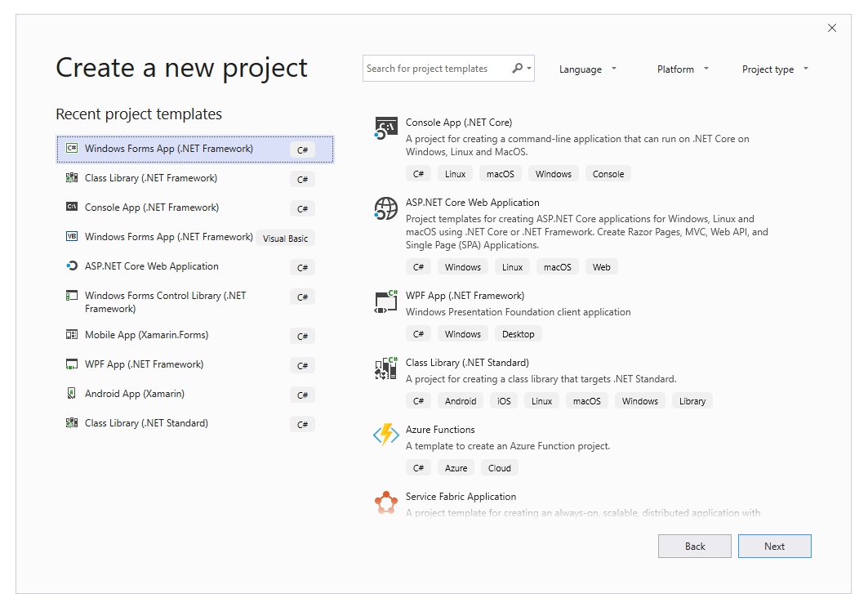Click the Back button
Viewport: 868px width, 607px height.
[x=695, y=546]
